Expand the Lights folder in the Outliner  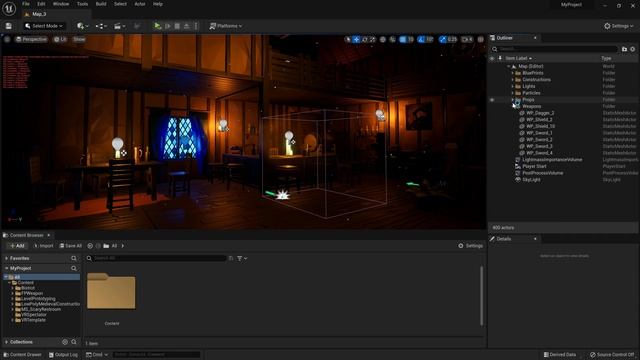coord(513,87)
